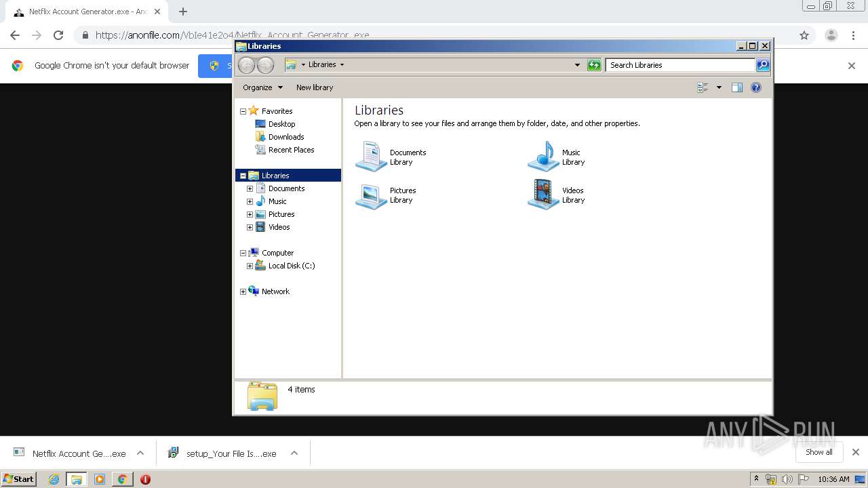
Task: Open the Pictures library icon in main pane
Action: (x=371, y=195)
